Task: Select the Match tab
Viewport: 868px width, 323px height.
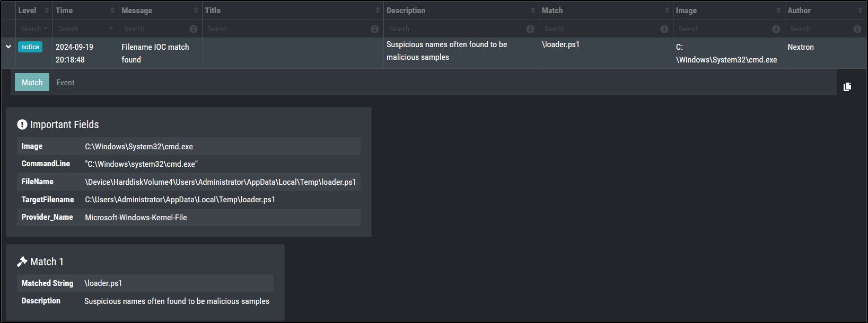Action: tap(32, 83)
